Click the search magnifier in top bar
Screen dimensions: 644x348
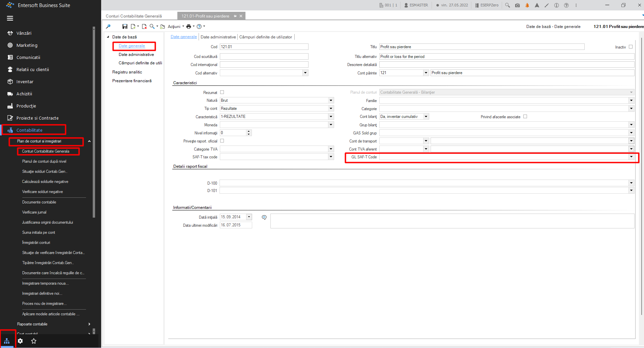[507, 5]
